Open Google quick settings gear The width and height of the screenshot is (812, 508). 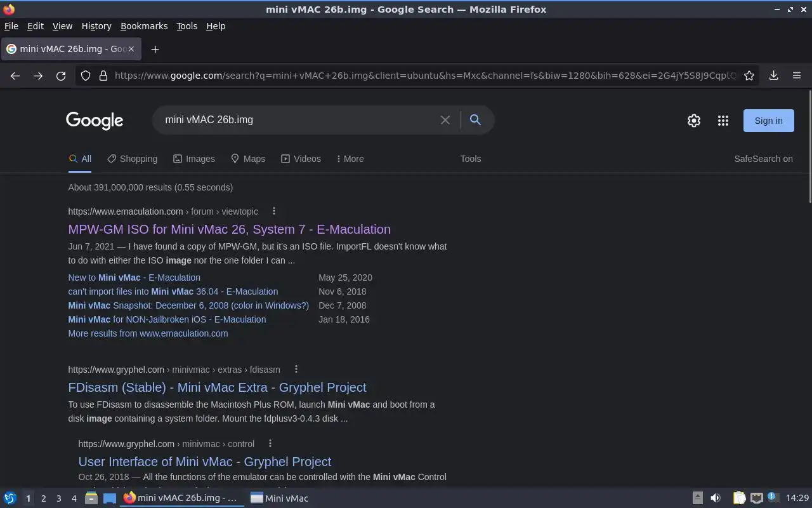(x=694, y=121)
